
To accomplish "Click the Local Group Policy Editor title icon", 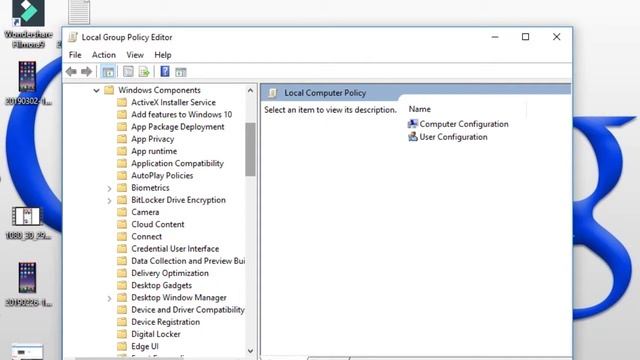I will (x=73, y=37).
